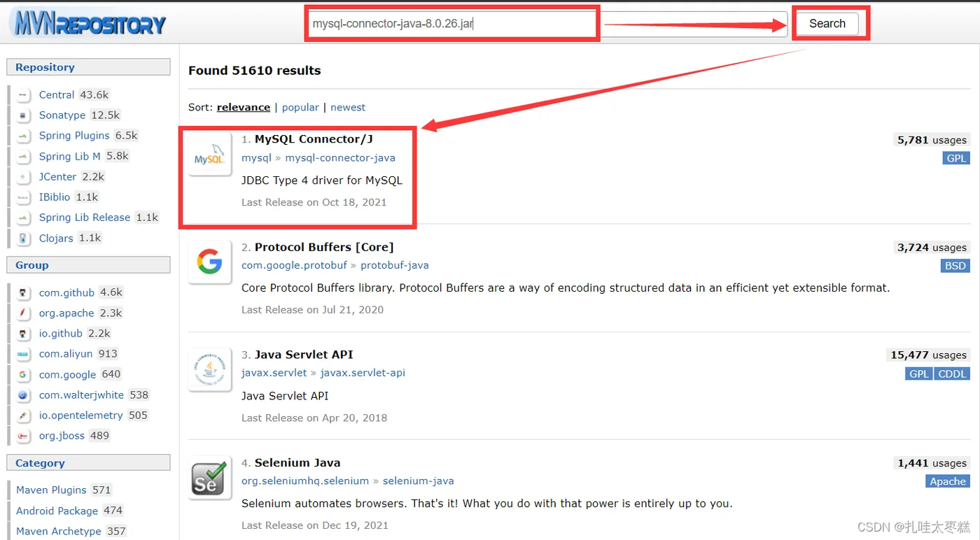Click the com.github group icon
The height and width of the screenshot is (540, 980).
pos(24,293)
